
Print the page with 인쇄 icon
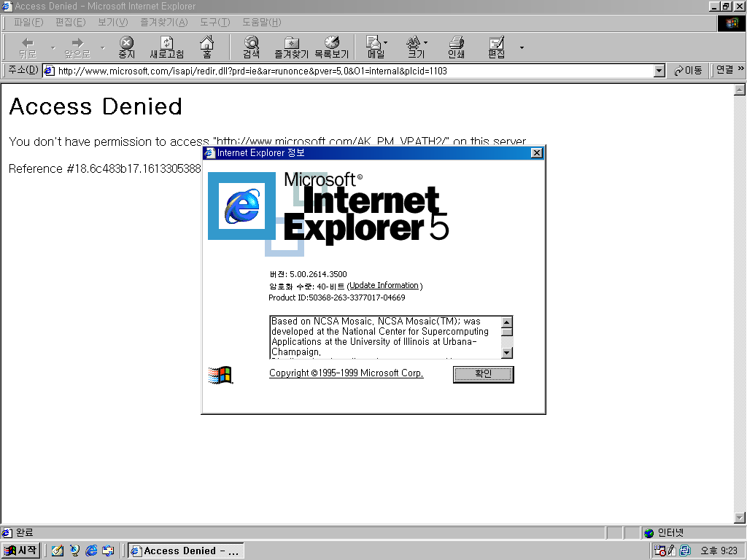point(456,47)
